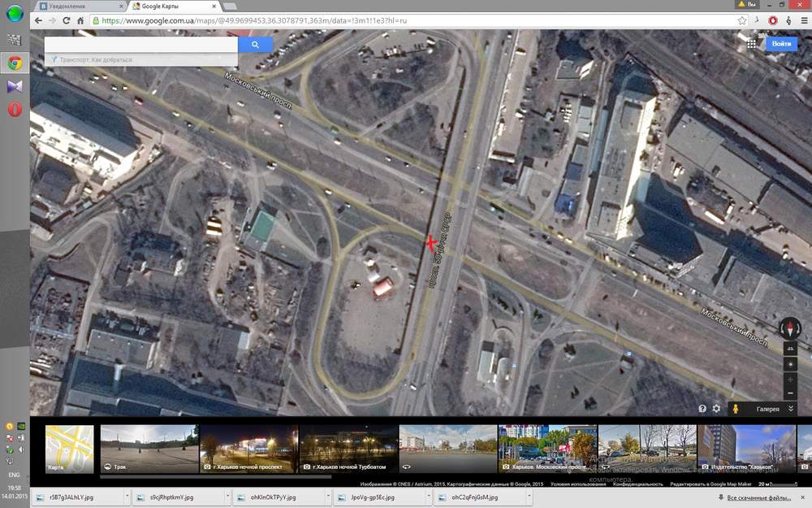Zoom out with the minus button
The height and width of the screenshot is (508, 812).
(790, 393)
